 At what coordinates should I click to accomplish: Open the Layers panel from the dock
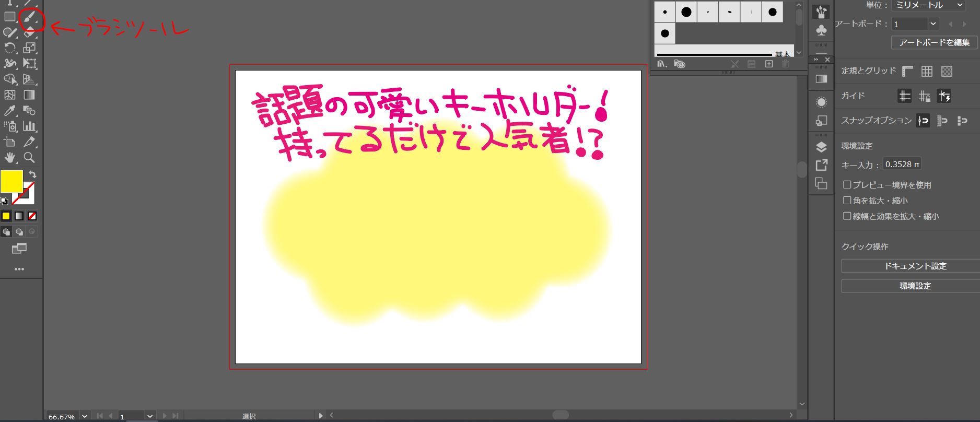tap(821, 147)
